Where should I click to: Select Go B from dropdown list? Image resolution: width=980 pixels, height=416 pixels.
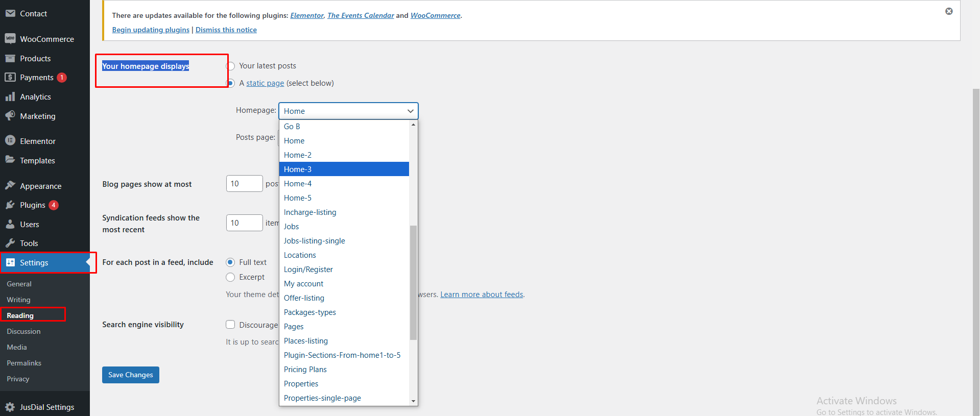pos(344,127)
